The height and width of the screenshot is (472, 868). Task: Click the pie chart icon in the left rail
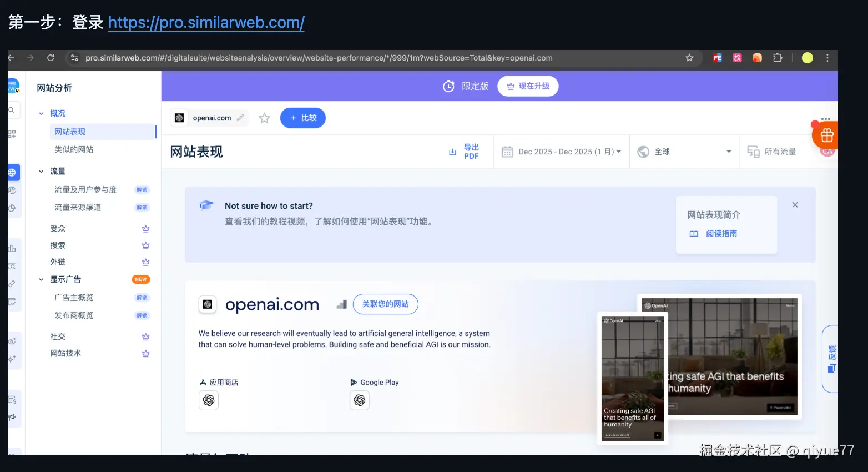point(12,208)
